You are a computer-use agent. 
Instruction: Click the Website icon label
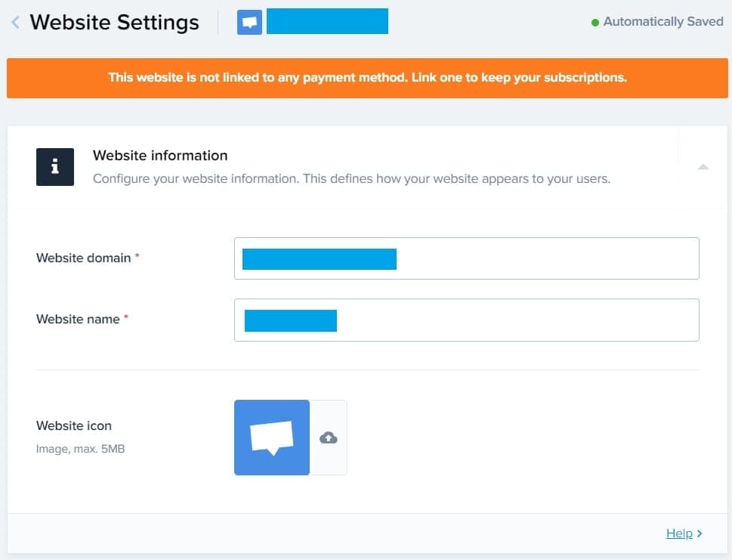tap(74, 426)
